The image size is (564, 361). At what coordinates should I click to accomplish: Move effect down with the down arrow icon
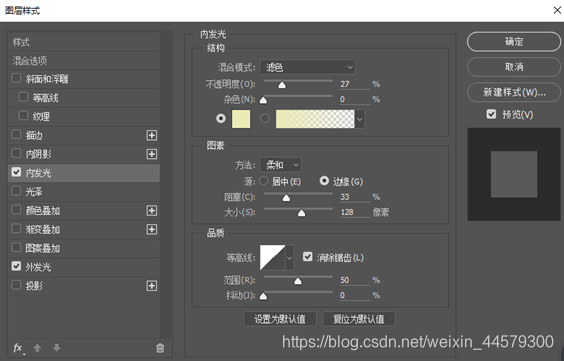coord(56,348)
